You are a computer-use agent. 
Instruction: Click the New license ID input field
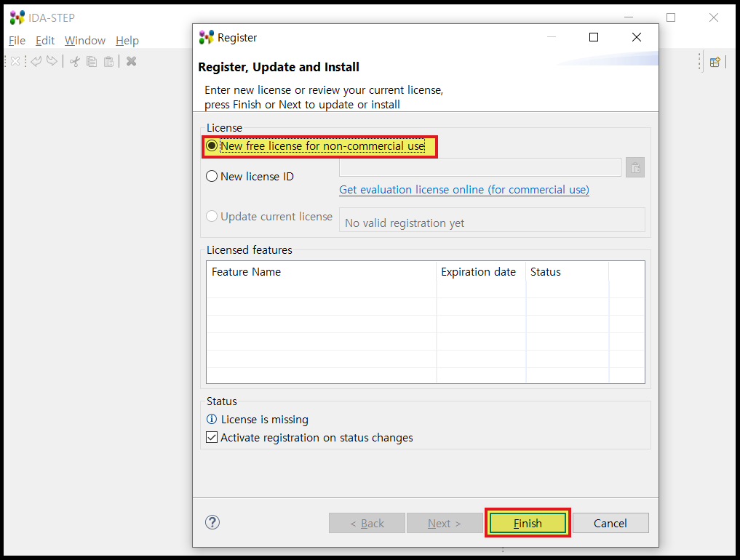tap(480, 167)
